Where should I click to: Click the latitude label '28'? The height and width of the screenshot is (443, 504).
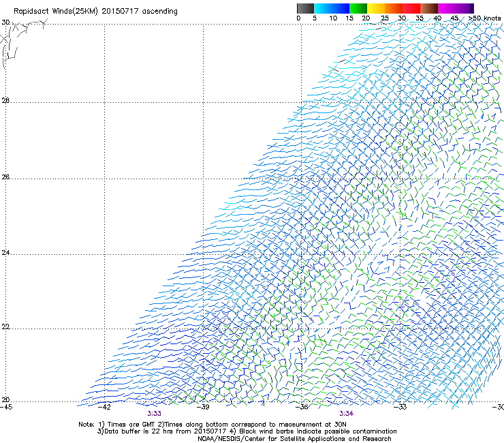click(x=5, y=100)
